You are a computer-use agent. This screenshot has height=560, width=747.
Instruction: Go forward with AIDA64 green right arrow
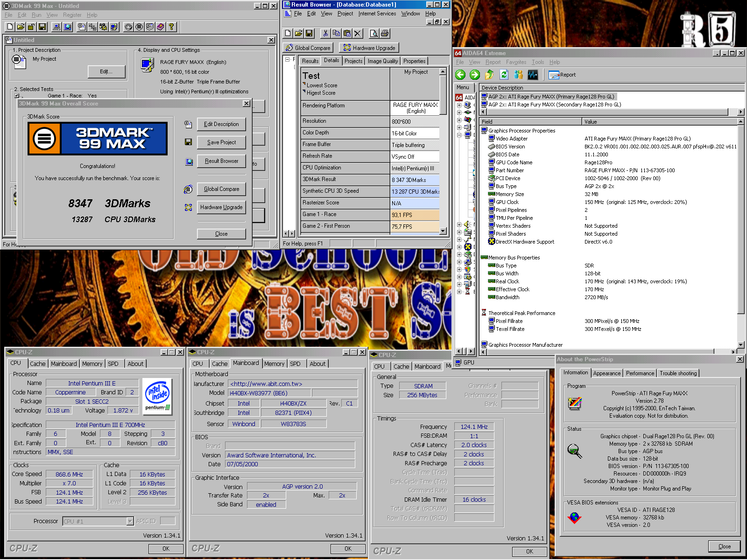475,75
